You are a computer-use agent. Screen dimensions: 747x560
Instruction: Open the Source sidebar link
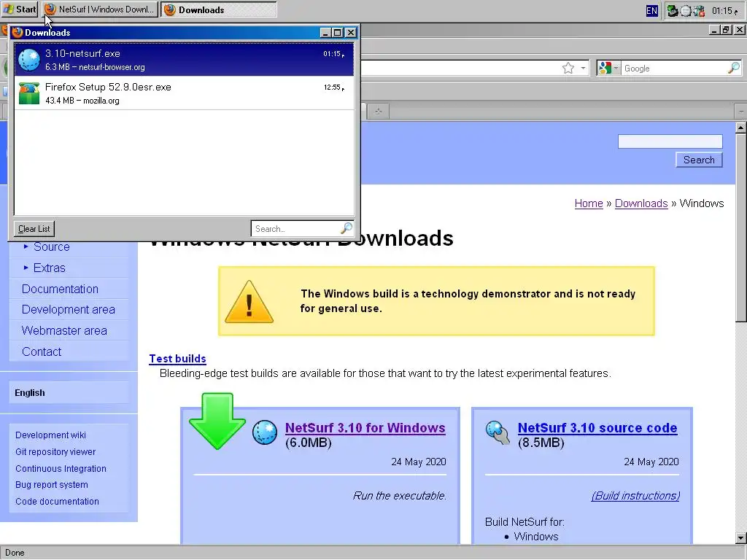click(x=52, y=246)
